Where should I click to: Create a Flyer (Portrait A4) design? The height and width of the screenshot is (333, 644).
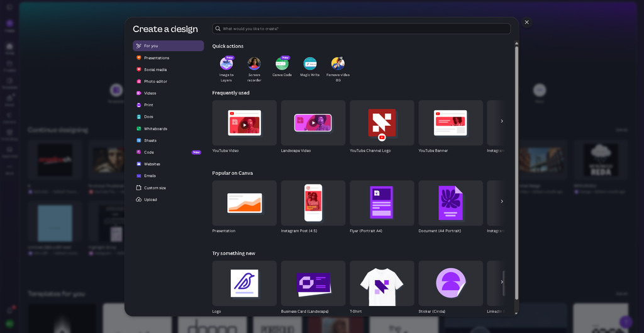pos(382,203)
